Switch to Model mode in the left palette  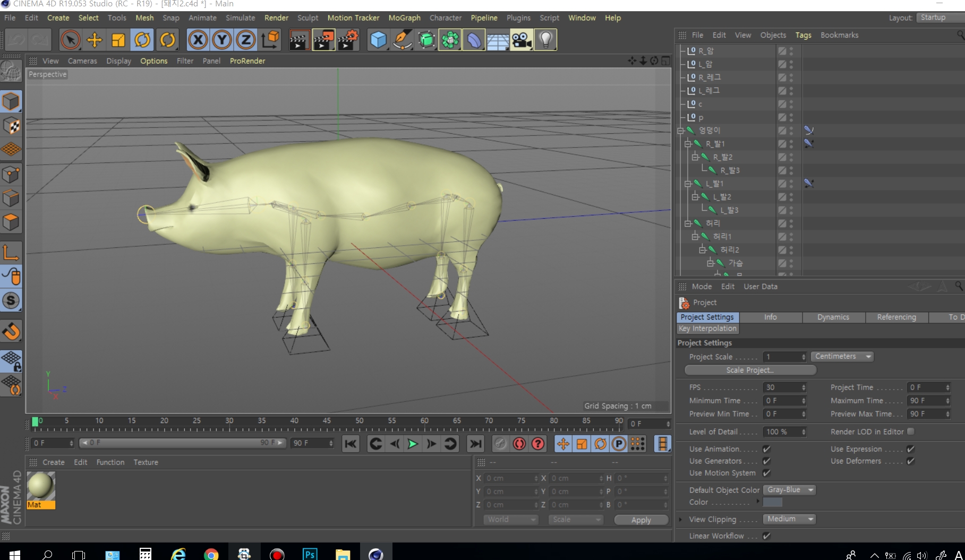[x=11, y=101]
